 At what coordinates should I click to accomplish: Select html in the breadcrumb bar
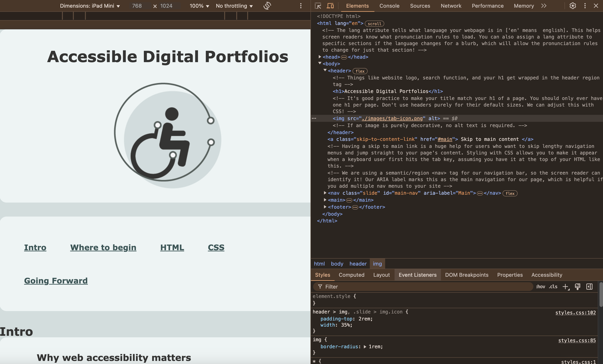click(319, 264)
